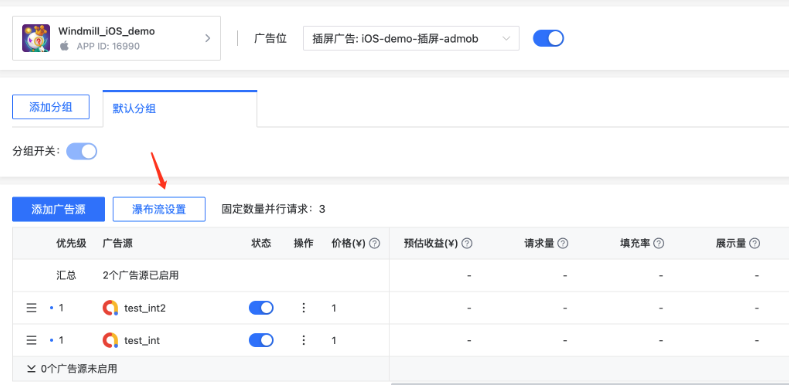The image size is (789, 385).
Task: Click the price value in test_int row
Action: [334, 340]
